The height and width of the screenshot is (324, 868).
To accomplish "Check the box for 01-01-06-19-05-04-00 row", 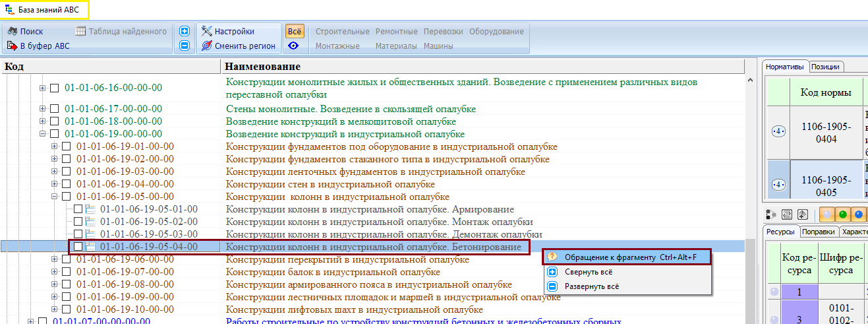I will 78,247.
